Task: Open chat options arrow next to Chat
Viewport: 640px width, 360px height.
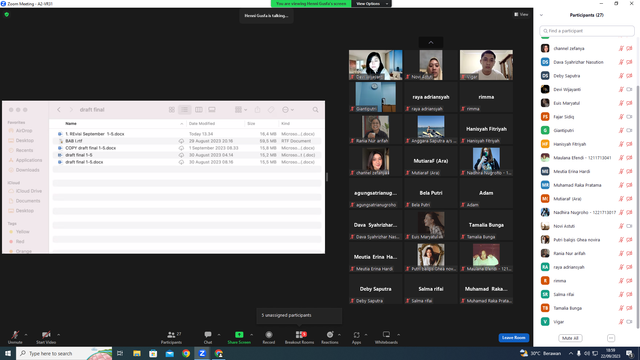Action: point(219,335)
